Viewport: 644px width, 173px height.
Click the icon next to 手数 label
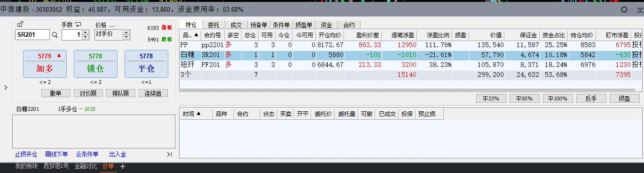click(x=78, y=25)
